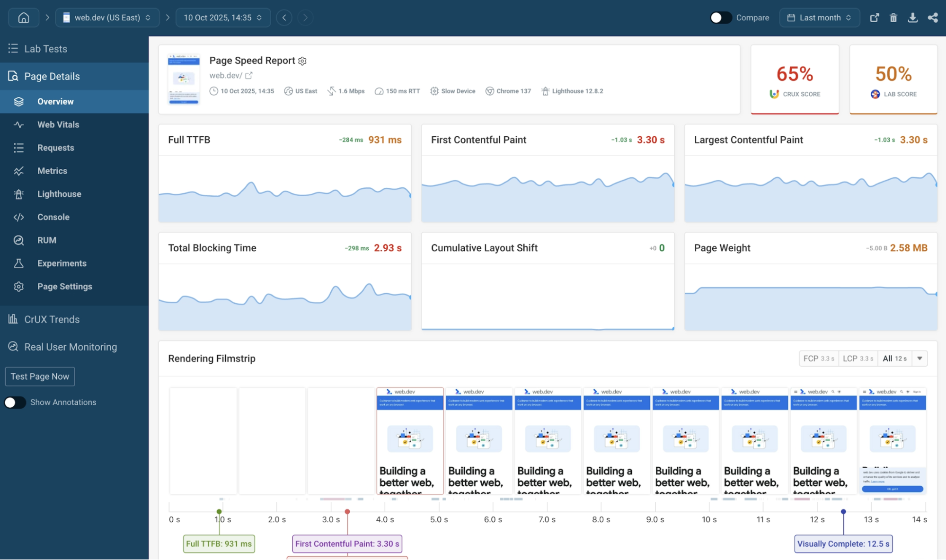
Task: Go to CrUX Trends
Action: [x=52, y=319]
